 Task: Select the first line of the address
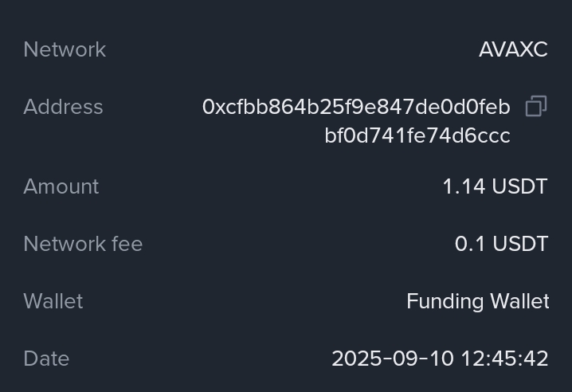(x=356, y=107)
